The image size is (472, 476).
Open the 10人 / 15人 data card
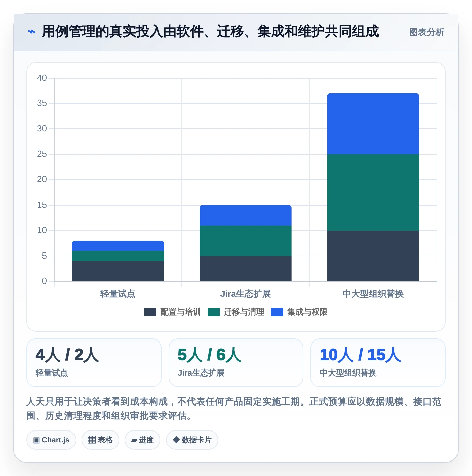click(378, 363)
